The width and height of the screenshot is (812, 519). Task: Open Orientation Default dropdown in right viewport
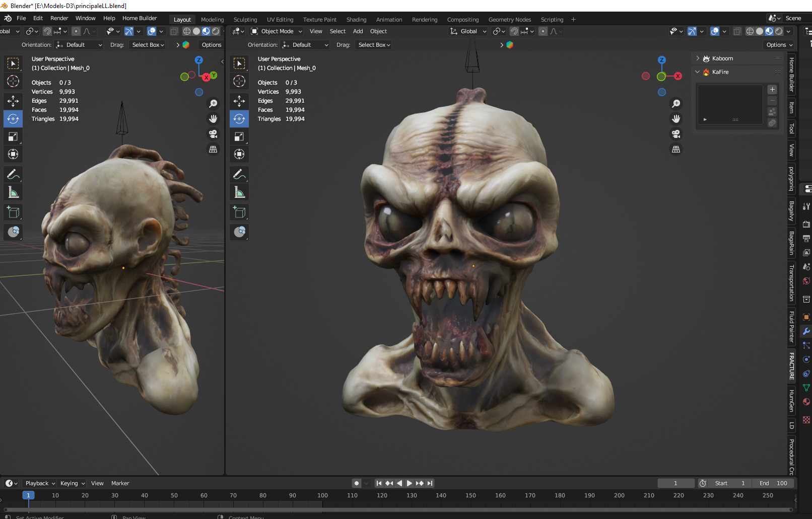[305, 45]
